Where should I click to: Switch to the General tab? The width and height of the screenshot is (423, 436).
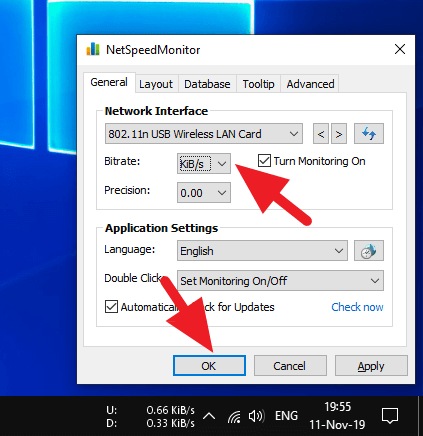[109, 82]
